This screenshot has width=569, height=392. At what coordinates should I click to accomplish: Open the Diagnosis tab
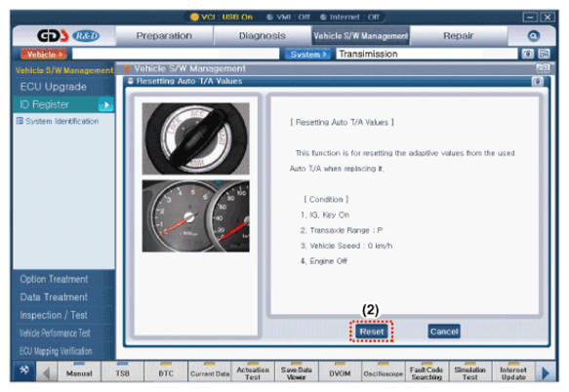pos(262,35)
